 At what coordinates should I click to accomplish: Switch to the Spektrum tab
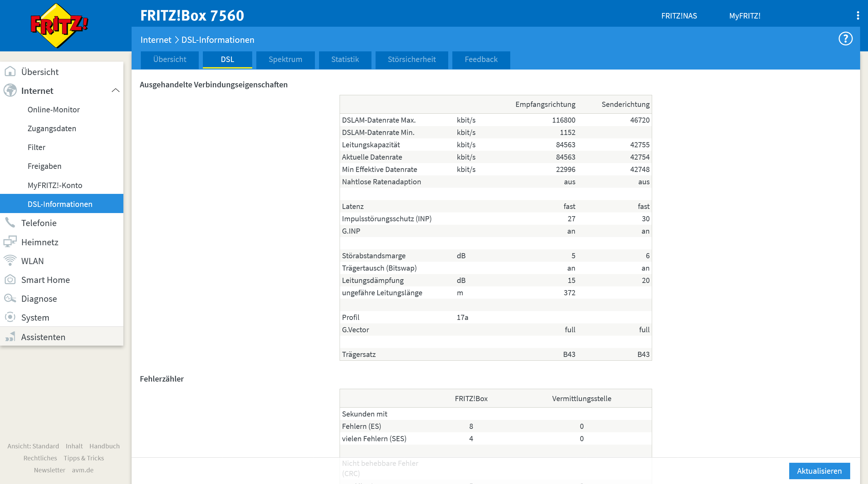pyautogui.click(x=285, y=60)
